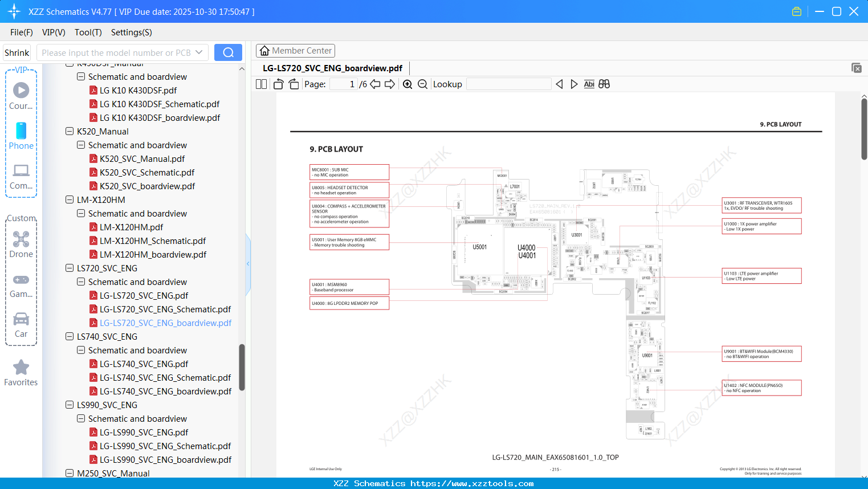The image size is (868, 489).
Task: Open the model number search dropdown
Action: click(200, 52)
